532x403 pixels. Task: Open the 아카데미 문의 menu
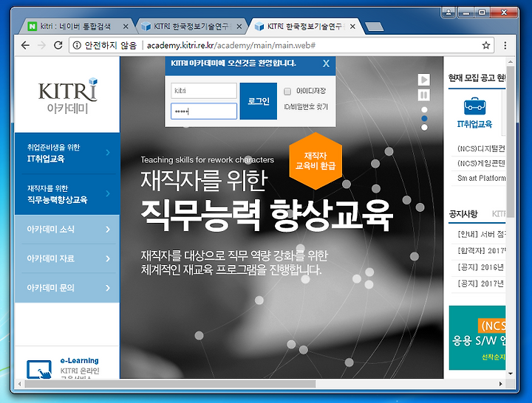click(x=67, y=288)
